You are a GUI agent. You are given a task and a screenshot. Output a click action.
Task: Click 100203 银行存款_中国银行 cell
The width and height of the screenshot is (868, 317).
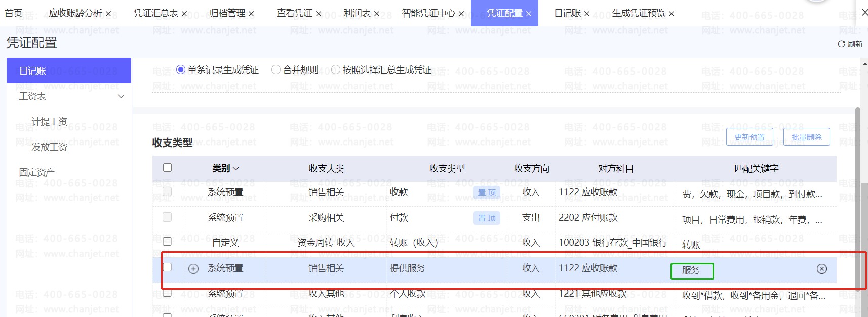(613, 243)
